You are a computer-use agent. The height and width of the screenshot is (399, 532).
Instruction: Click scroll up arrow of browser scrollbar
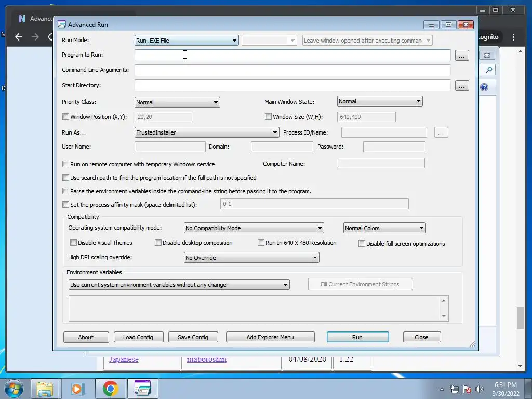520,52
